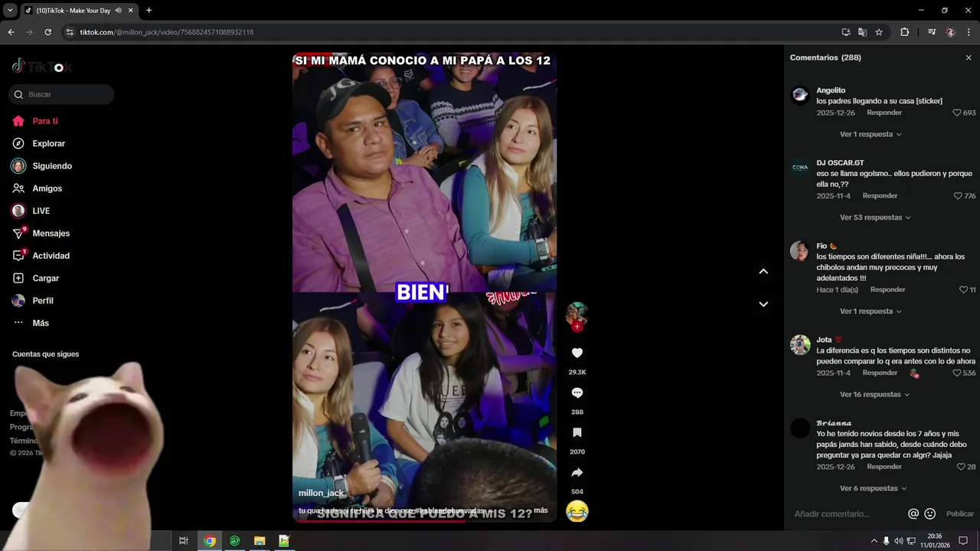Expand Jota's 16 replies
Screen dimensions: 980x551
click(875, 394)
